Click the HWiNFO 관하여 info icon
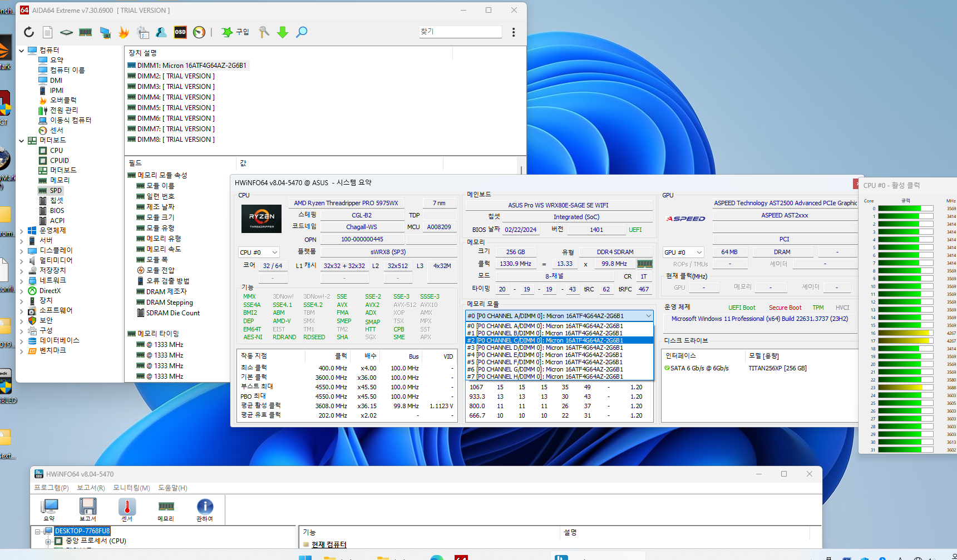 [x=205, y=509]
